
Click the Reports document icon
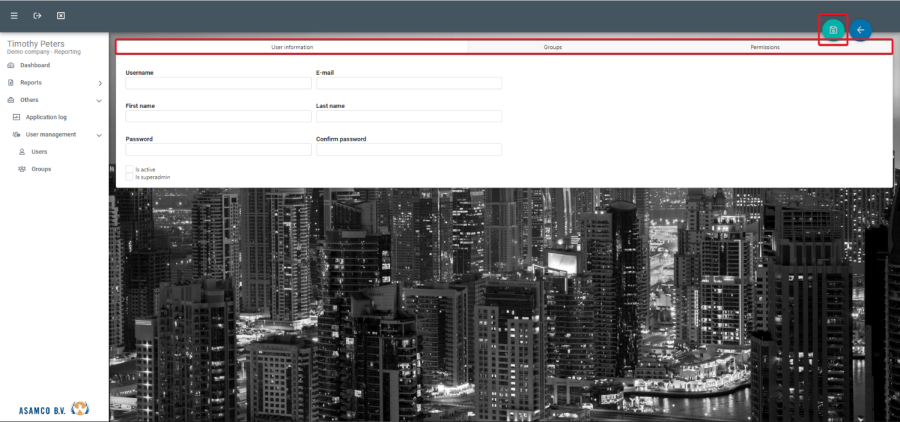pyautogui.click(x=10, y=83)
